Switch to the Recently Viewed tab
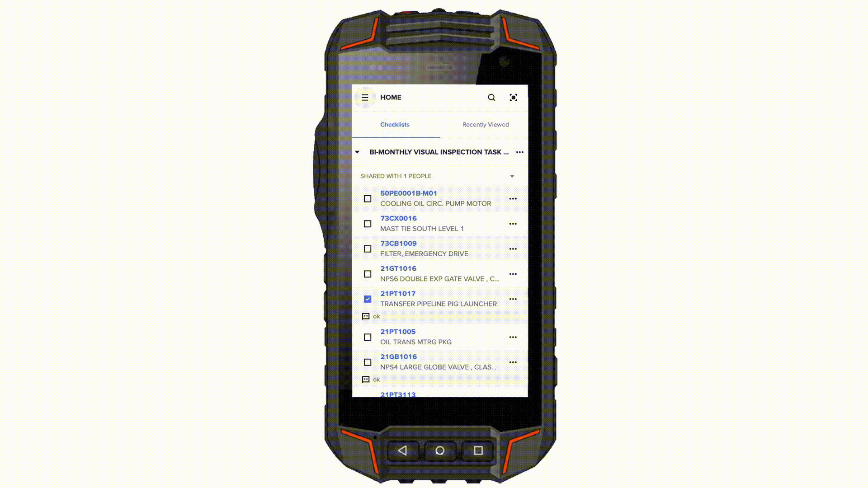The height and width of the screenshot is (488, 868). pyautogui.click(x=485, y=124)
